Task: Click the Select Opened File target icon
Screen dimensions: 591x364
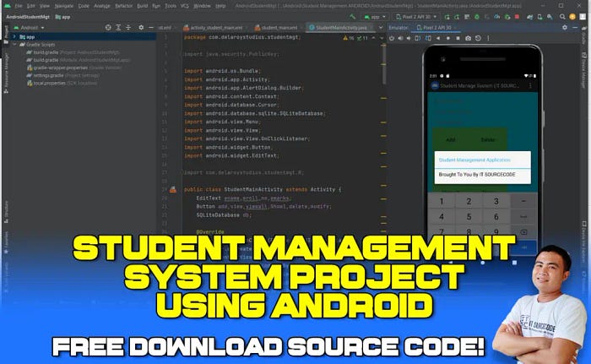Action: 108,28
